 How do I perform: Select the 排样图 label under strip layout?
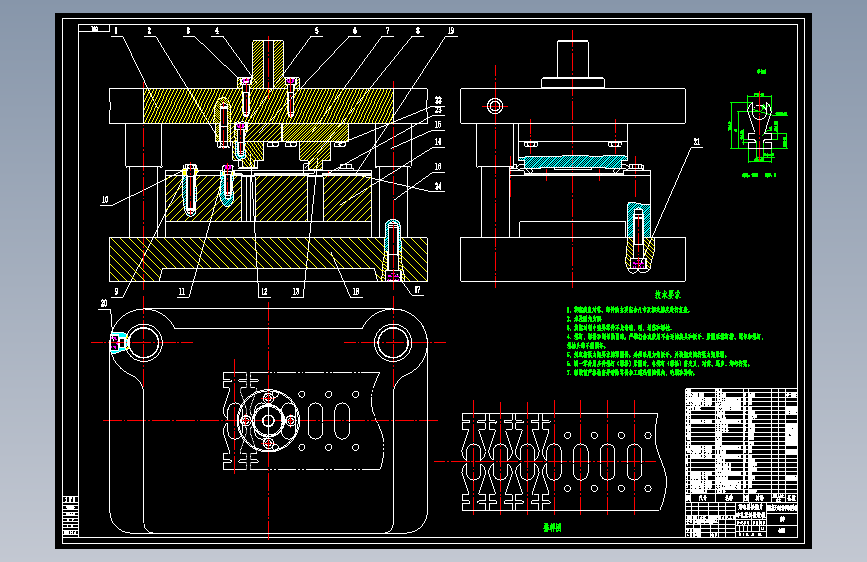[552, 528]
